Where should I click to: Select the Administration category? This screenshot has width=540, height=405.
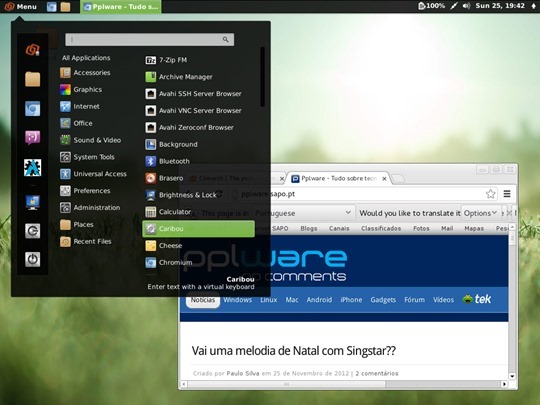(90, 208)
